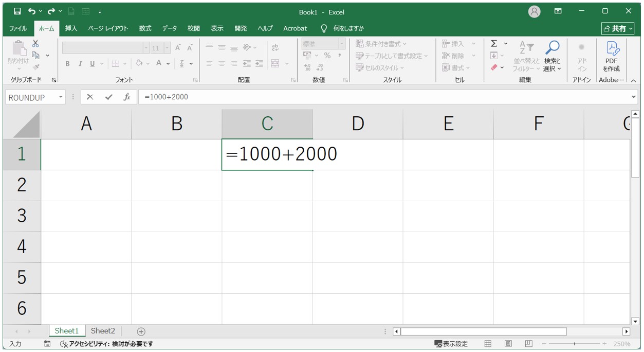Toggle Italic formatting
This screenshot has height=352, width=644.
(80, 63)
